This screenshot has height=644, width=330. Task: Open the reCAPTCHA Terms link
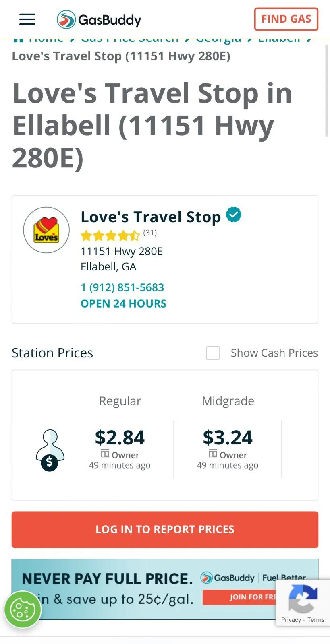click(316, 620)
